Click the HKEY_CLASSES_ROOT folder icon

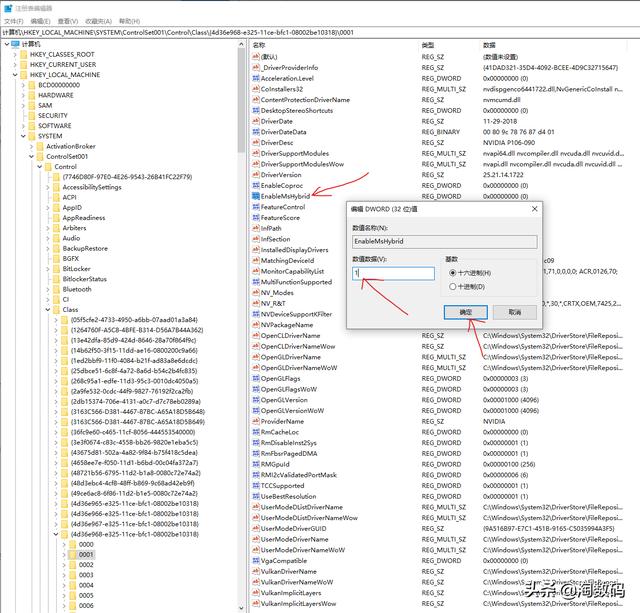click(24, 54)
